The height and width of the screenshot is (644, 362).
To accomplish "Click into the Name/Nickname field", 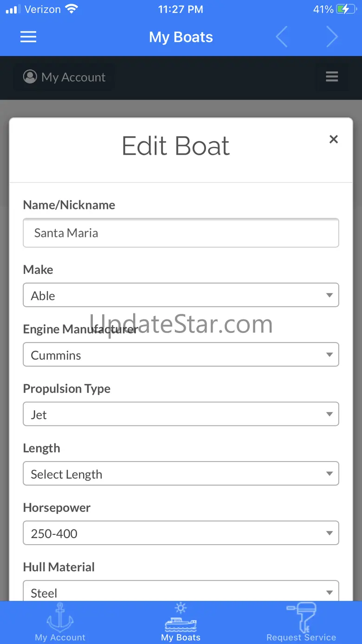I will click(181, 233).
